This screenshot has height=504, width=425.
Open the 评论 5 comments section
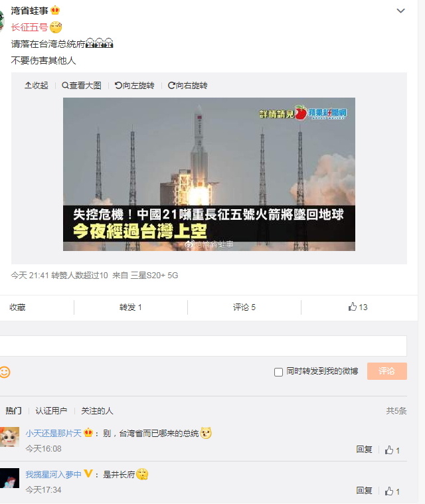click(244, 307)
